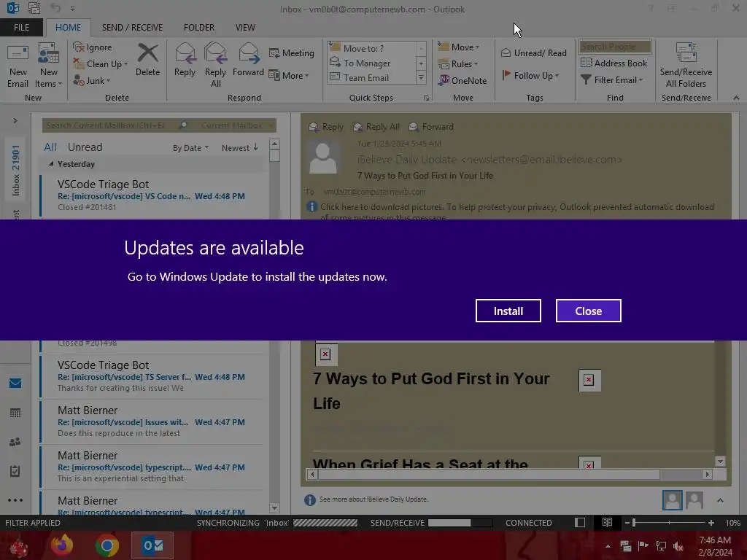Screen dimensions: 747x560
Task: Create a New Email
Action: coord(18,66)
